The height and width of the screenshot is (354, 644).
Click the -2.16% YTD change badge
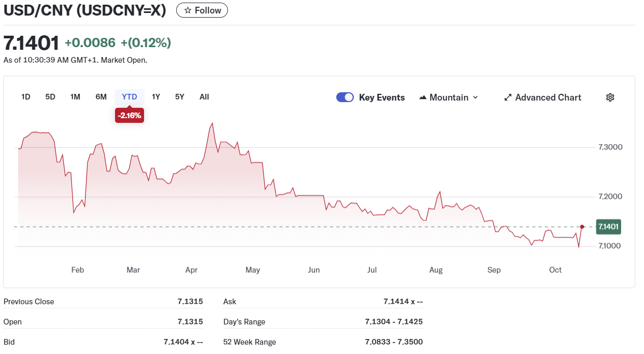point(129,116)
